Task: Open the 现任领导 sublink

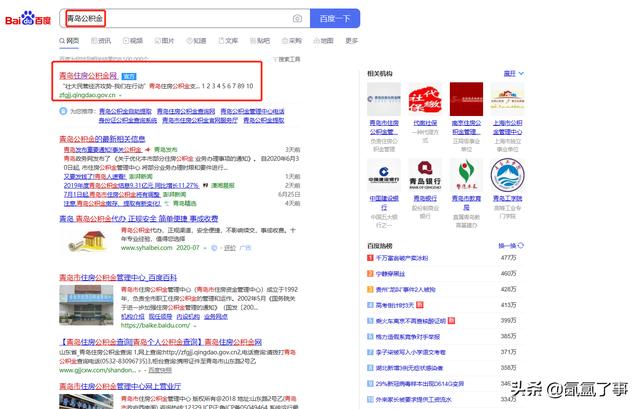Action: 160,316
